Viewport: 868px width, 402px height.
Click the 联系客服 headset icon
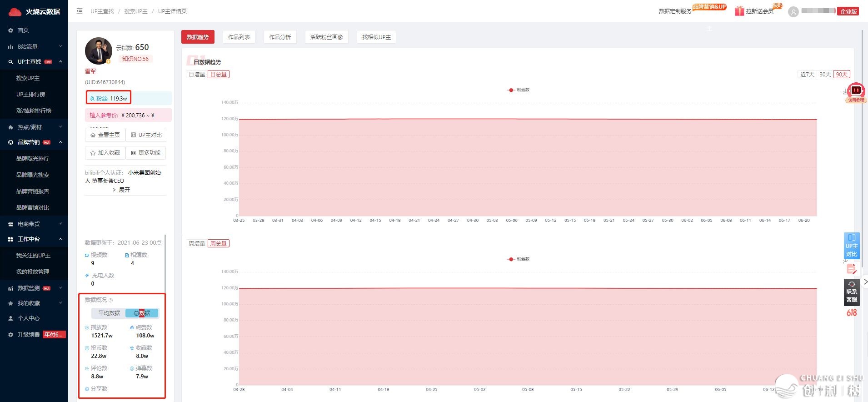pos(852,285)
